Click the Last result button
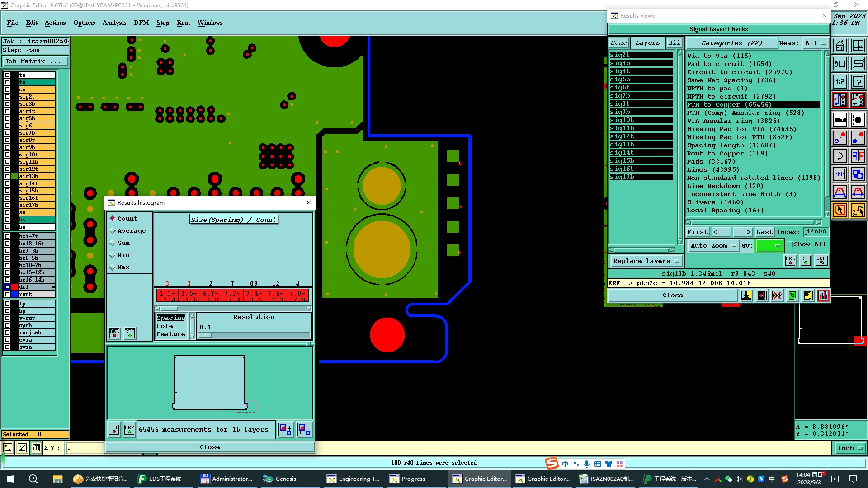Screen dimensions: 868x488 [764, 232]
